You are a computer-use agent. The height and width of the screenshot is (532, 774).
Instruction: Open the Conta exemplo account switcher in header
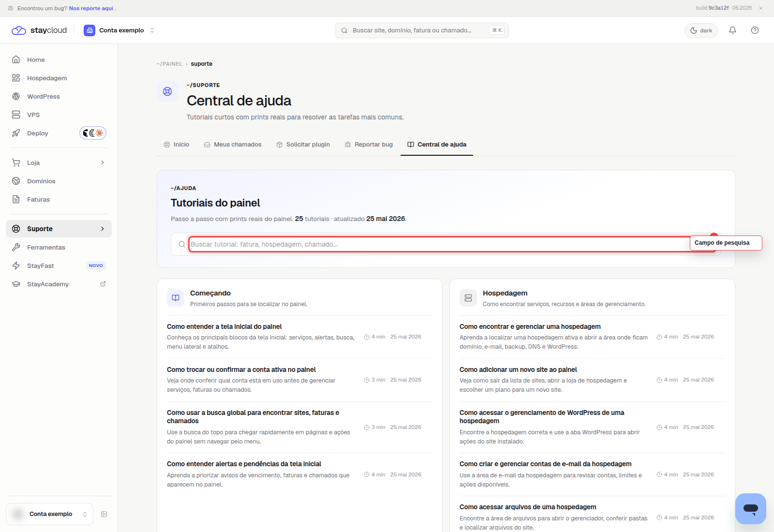[119, 30]
